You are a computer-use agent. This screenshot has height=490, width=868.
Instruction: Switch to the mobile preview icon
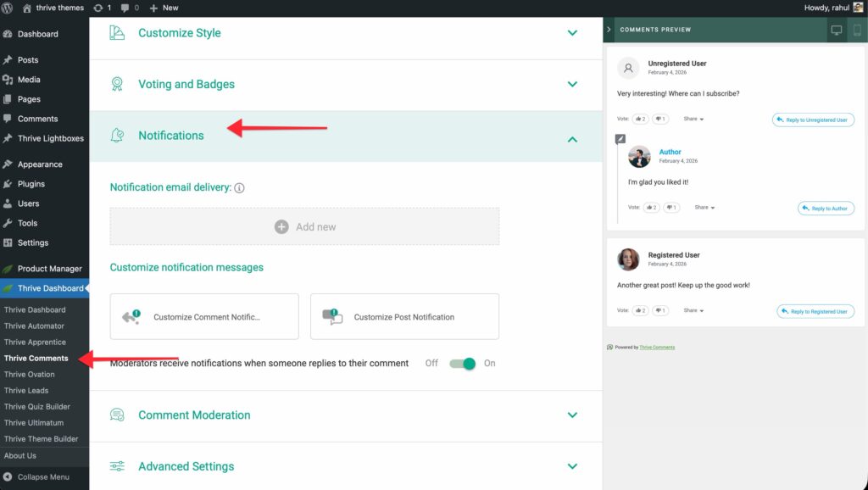tap(857, 30)
